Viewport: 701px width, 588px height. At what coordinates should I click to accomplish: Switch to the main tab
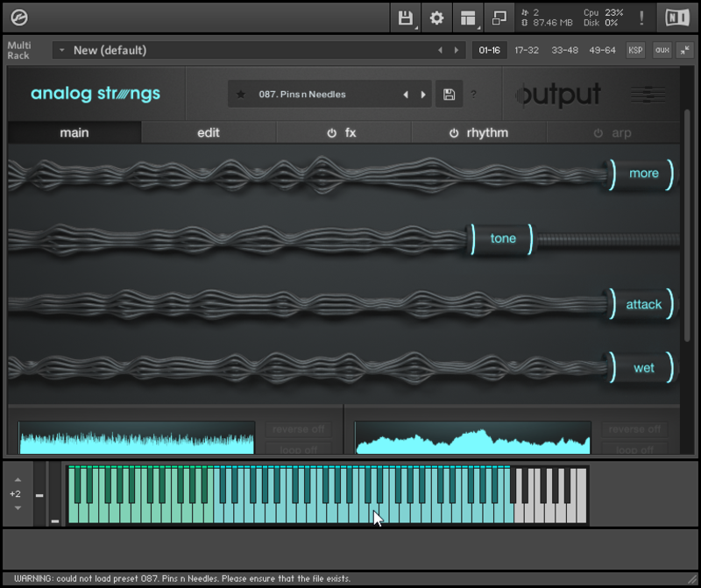[74, 133]
